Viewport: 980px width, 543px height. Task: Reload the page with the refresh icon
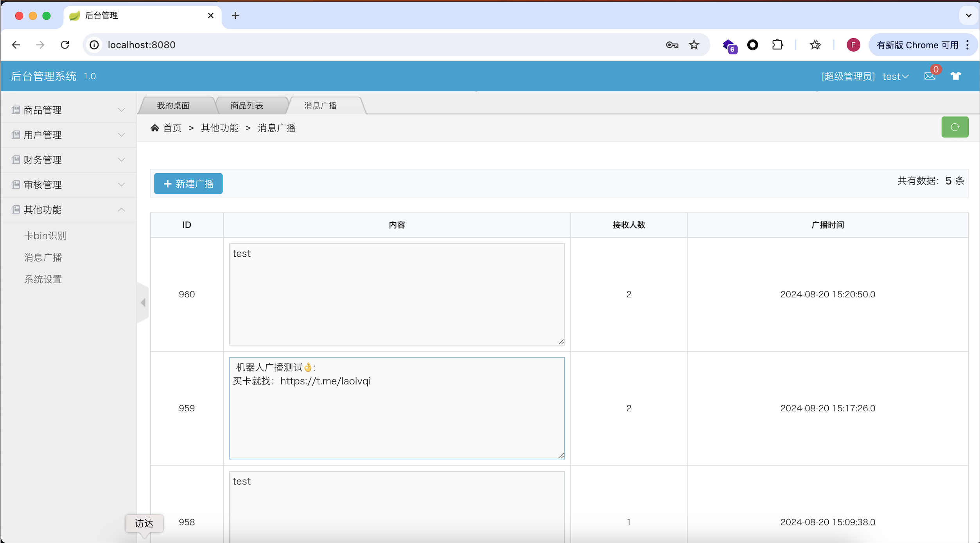[65, 45]
